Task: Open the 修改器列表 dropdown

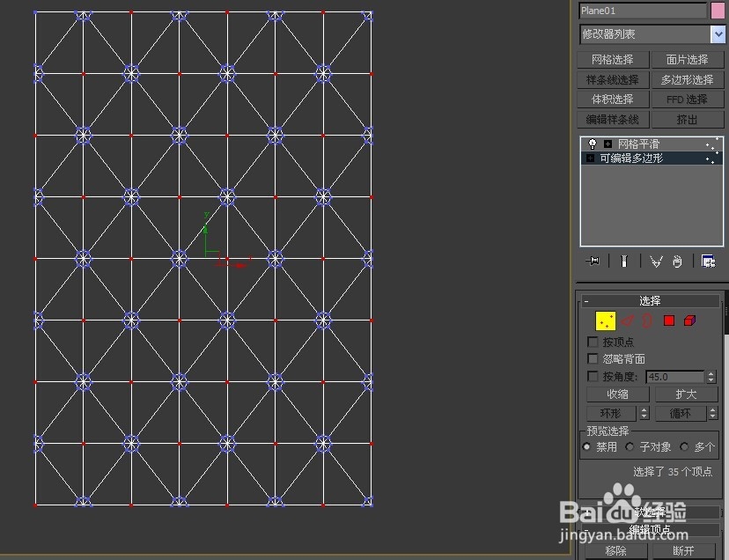Action: [x=718, y=34]
